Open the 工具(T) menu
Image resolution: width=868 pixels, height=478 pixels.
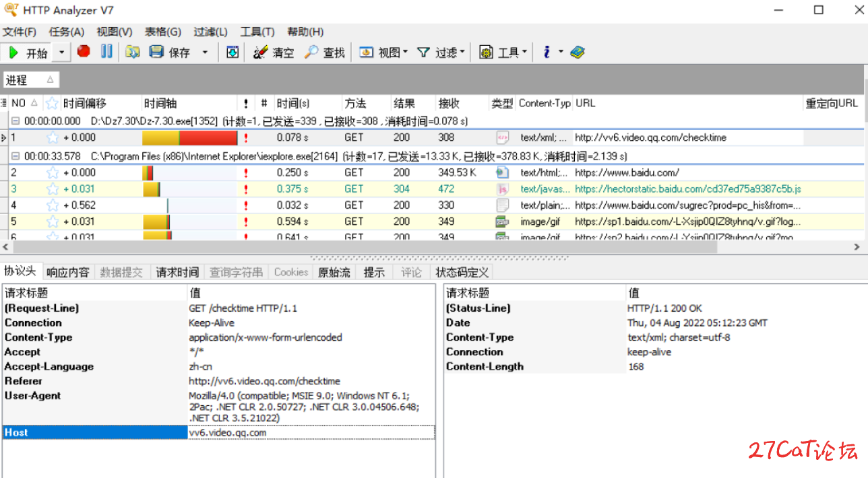257,32
